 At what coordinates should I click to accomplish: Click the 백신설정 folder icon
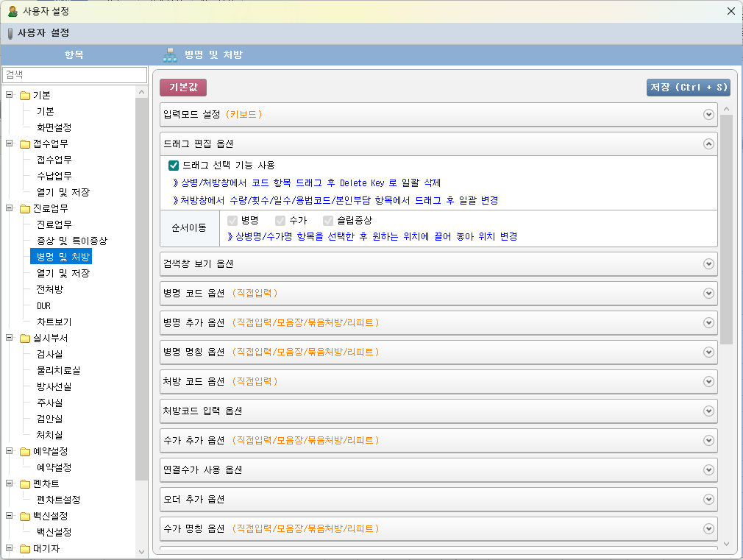25,516
